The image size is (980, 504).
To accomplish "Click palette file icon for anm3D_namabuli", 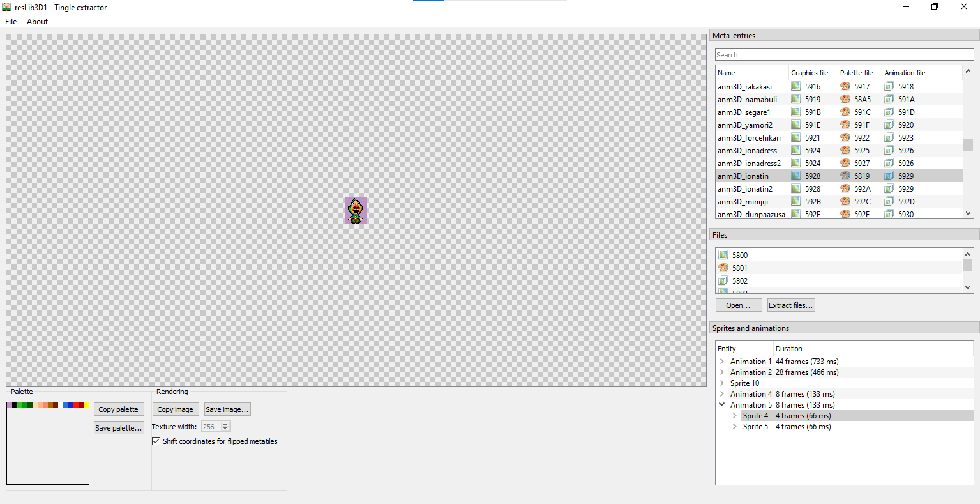I will pyautogui.click(x=845, y=99).
